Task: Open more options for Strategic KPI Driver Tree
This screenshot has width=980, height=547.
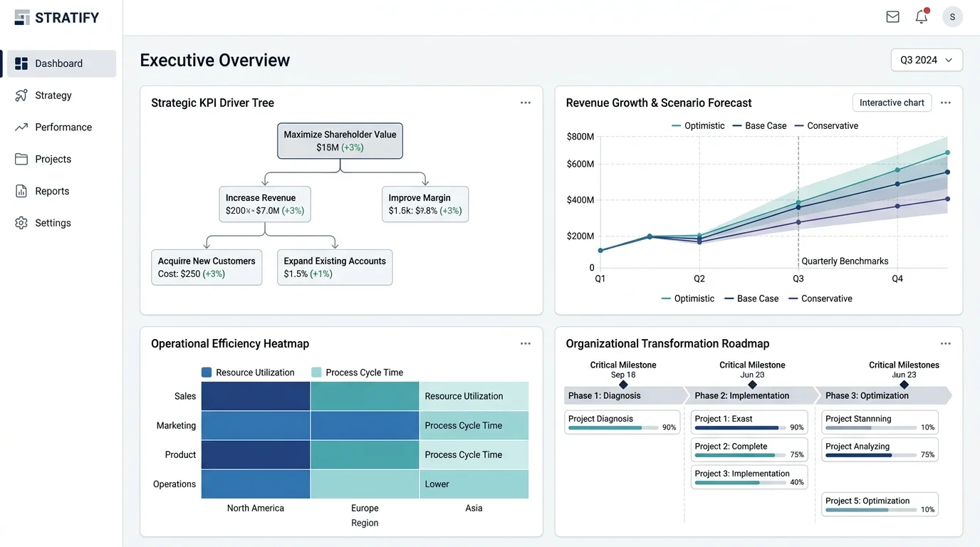Action: (526, 103)
